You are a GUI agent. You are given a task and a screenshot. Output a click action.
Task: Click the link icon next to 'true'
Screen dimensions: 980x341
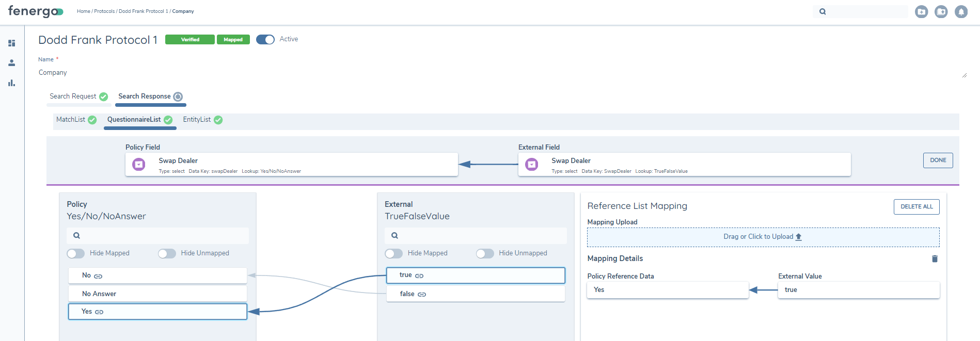click(x=419, y=276)
